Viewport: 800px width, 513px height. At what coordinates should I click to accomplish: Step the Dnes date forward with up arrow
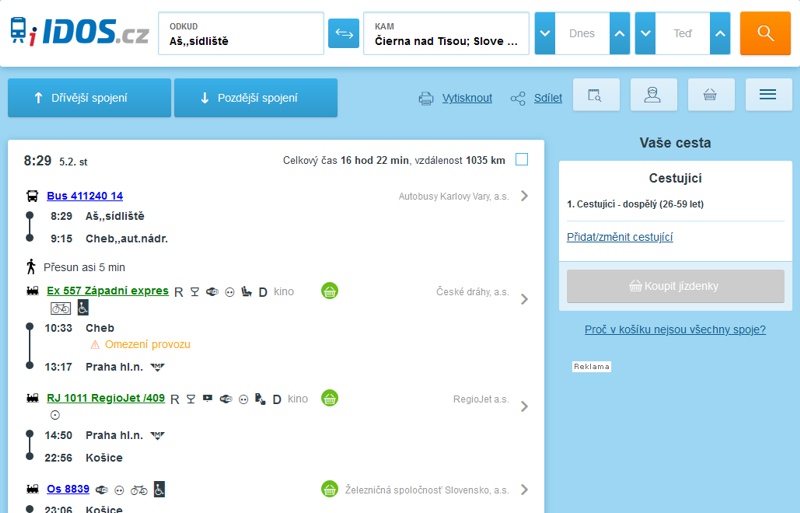(620, 34)
